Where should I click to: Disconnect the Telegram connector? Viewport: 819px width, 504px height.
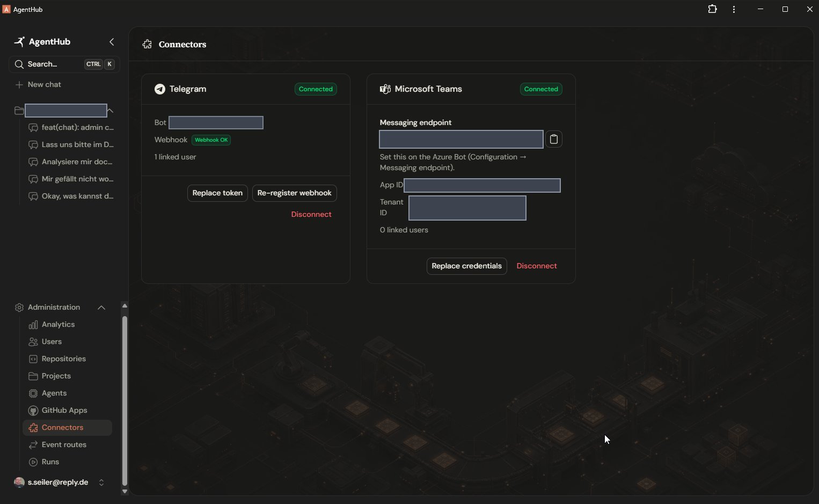click(x=311, y=215)
